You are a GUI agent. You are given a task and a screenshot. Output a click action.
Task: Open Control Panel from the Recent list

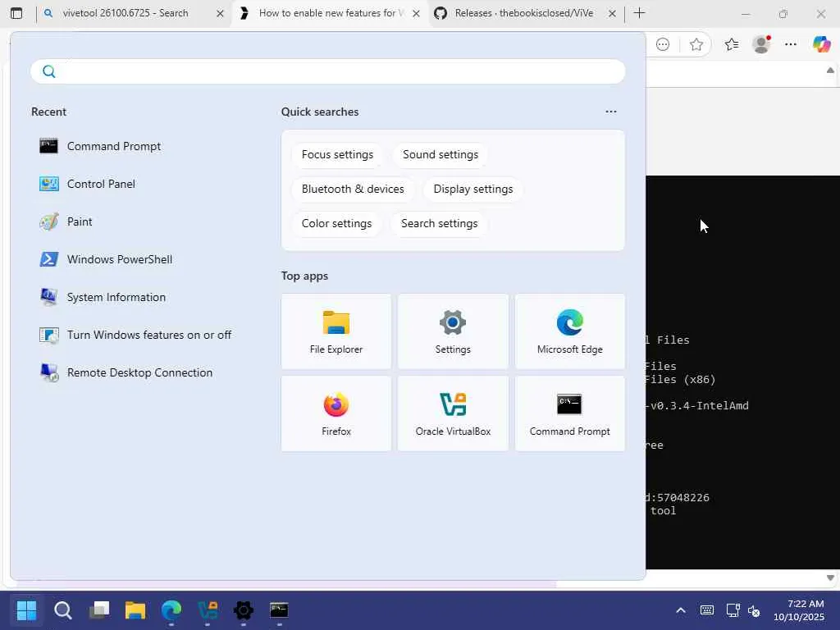(87, 184)
